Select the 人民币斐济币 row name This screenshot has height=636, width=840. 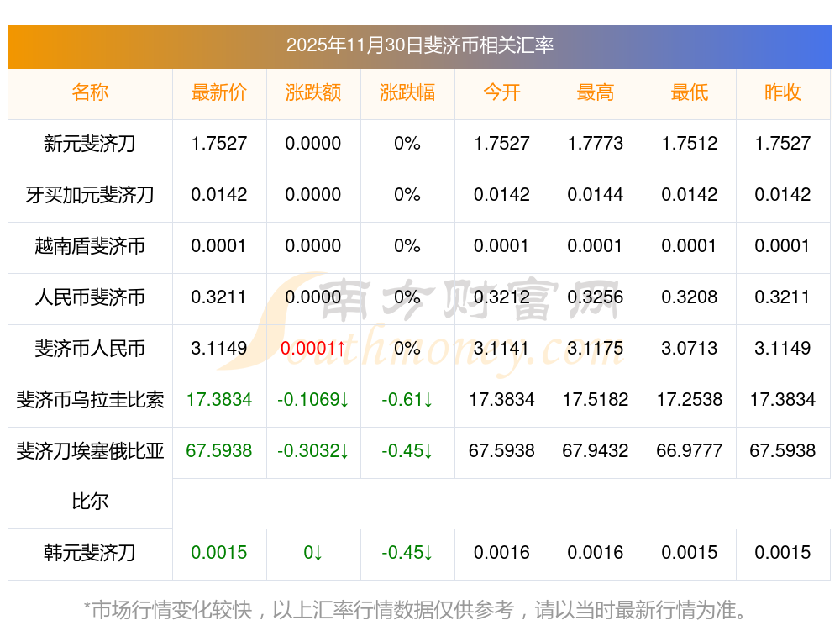click(x=90, y=297)
